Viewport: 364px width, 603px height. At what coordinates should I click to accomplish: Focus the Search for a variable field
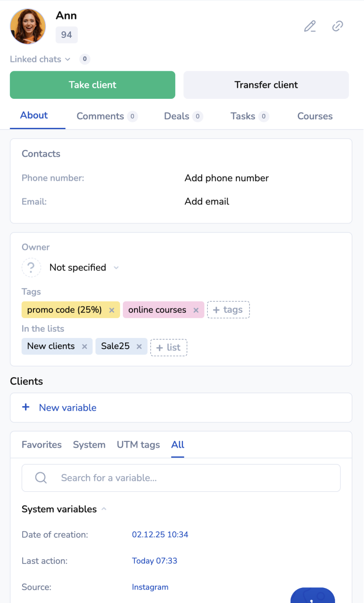click(x=196, y=478)
